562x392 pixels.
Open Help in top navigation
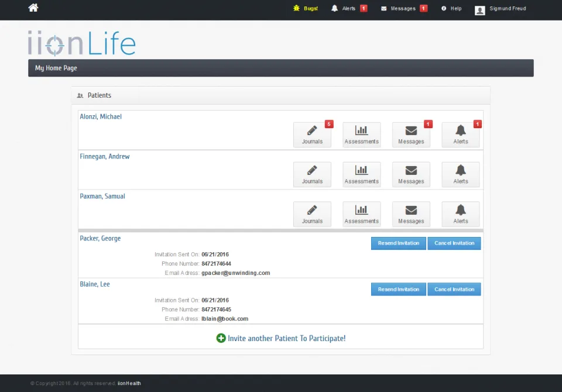(451, 8)
